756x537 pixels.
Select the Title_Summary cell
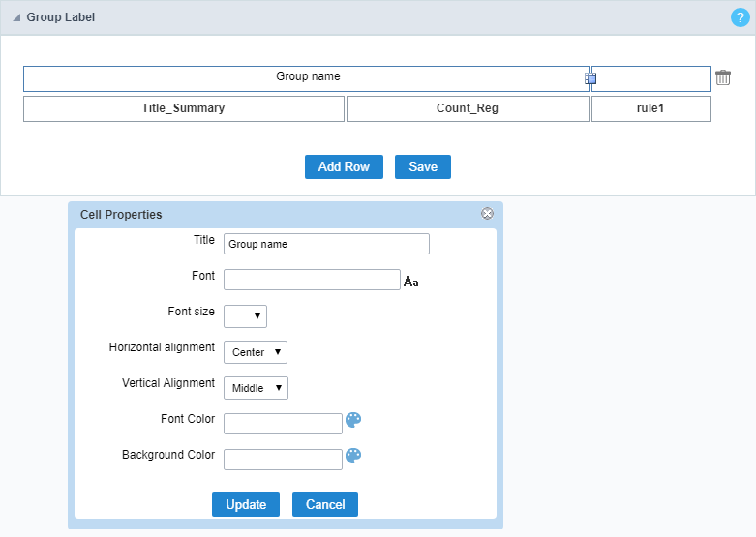[184, 109]
